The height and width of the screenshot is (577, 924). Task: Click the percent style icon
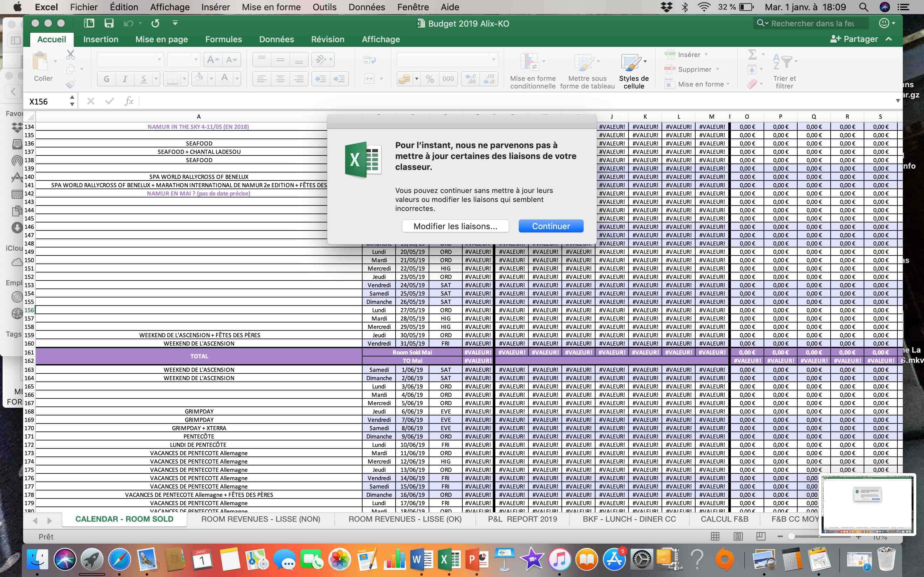point(430,79)
